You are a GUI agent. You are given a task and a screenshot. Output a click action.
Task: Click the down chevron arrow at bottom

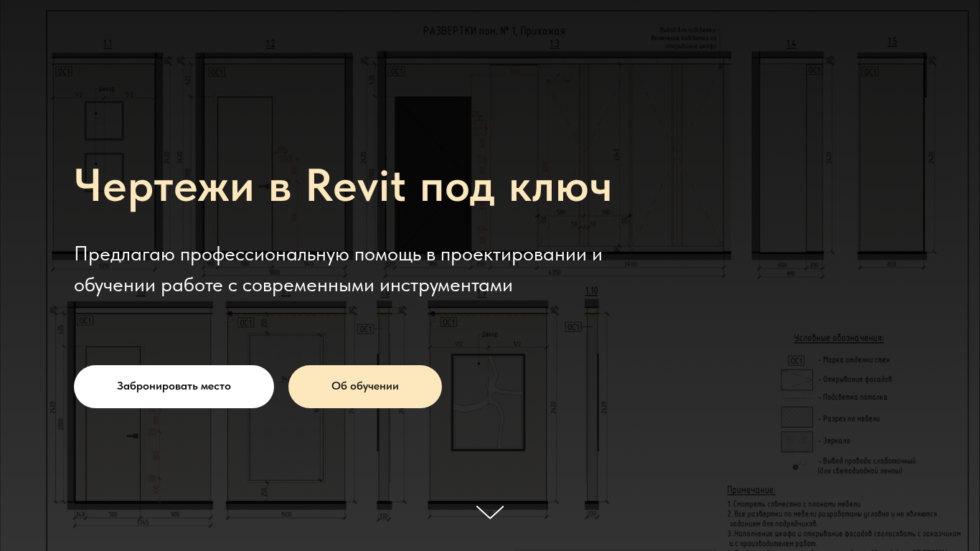(490, 512)
